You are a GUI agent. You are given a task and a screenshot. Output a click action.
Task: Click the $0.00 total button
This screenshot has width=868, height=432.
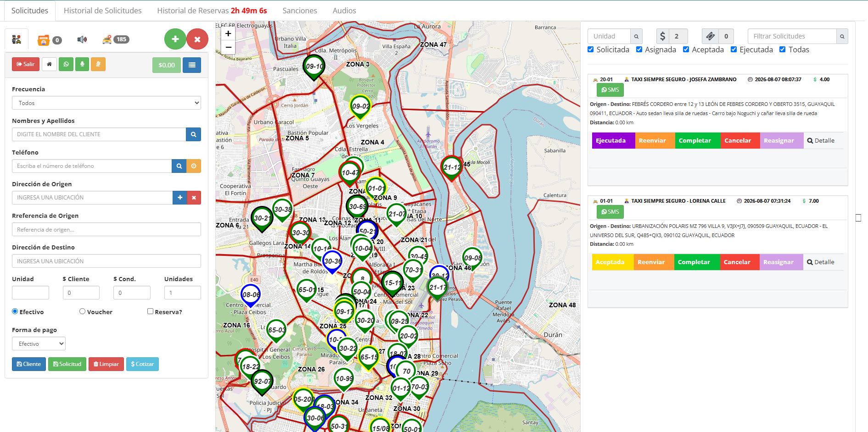tap(167, 65)
